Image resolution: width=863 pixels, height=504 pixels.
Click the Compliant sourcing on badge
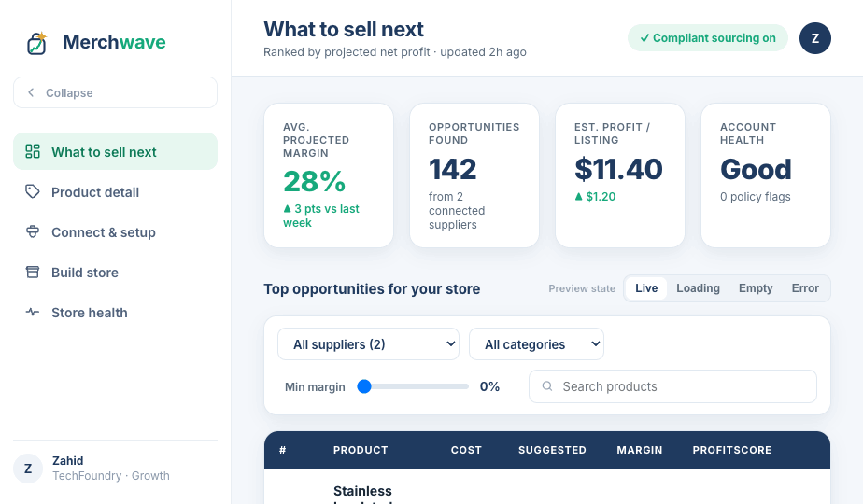tap(708, 38)
